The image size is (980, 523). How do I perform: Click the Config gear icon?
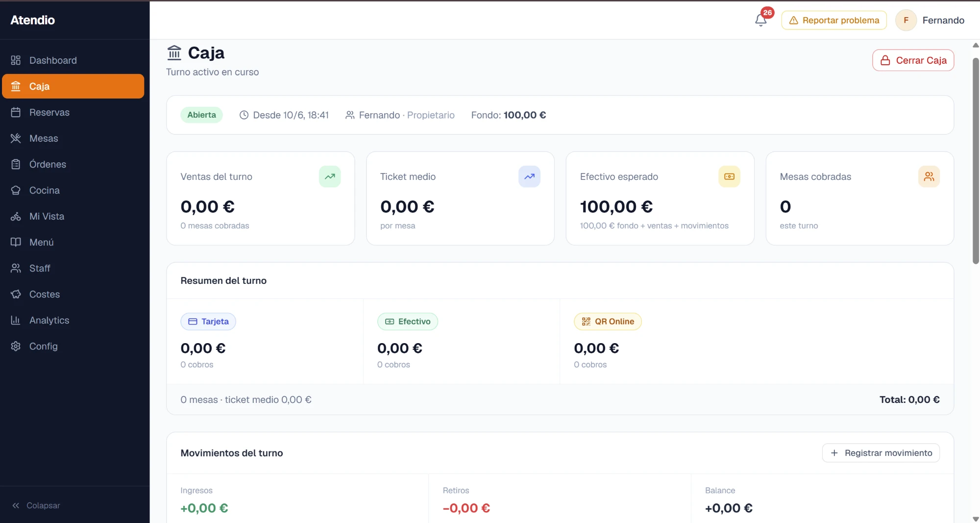click(16, 346)
